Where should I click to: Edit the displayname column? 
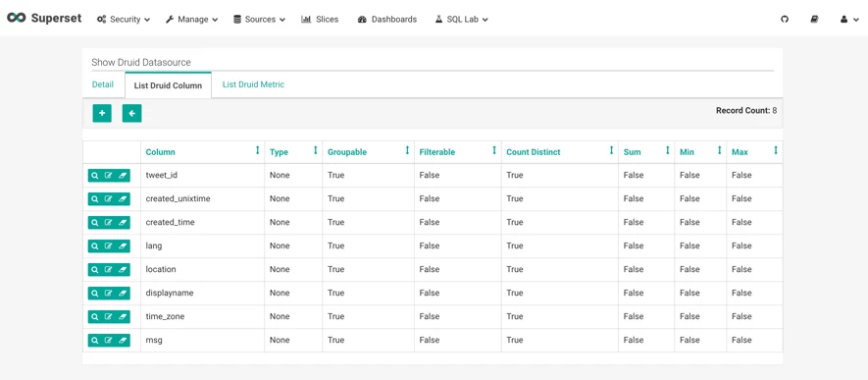109,293
